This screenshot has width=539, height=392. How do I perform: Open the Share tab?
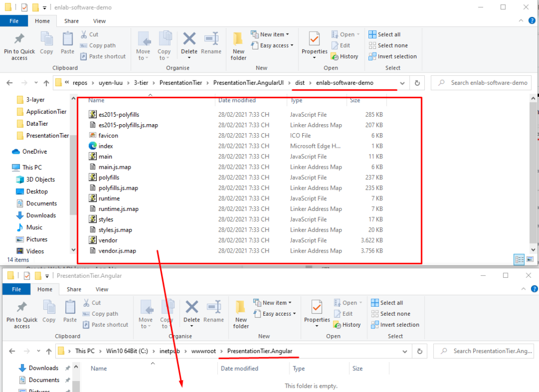(x=71, y=21)
